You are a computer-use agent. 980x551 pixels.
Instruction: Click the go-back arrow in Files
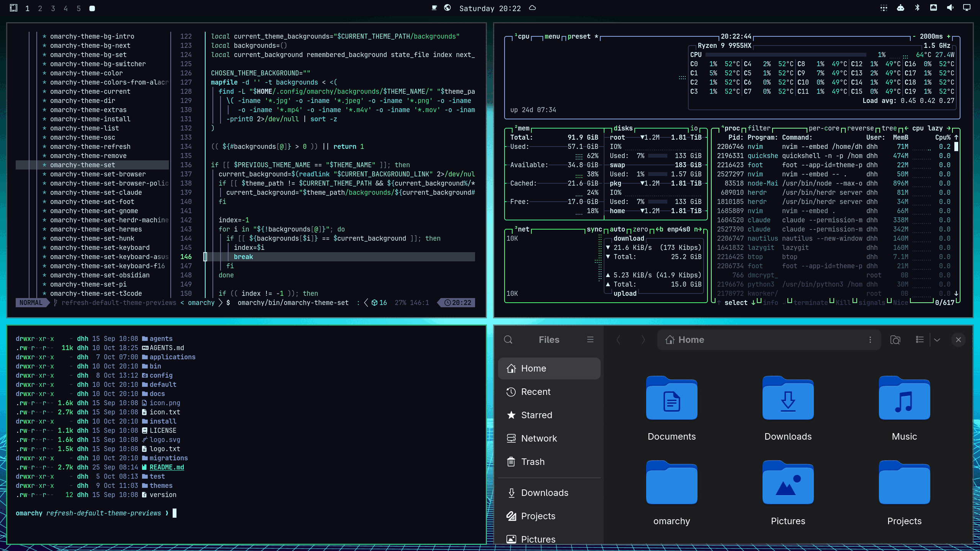click(618, 340)
